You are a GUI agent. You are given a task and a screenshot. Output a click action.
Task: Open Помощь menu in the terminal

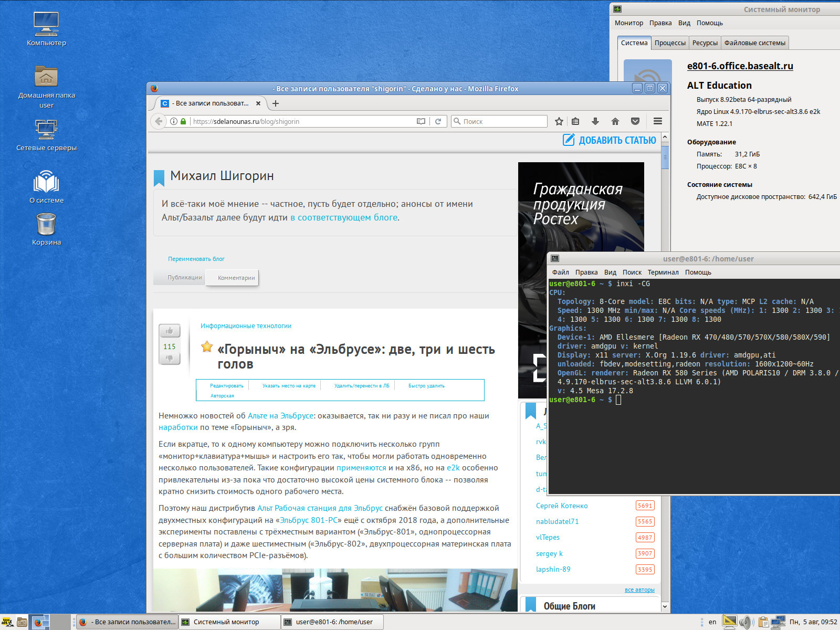tap(698, 272)
